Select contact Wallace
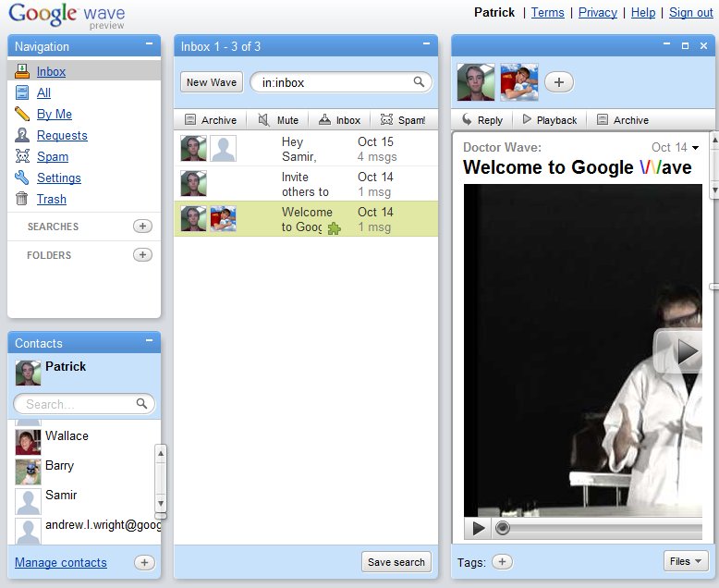Image resolution: width=719 pixels, height=588 pixels. pyautogui.click(x=84, y=442)
